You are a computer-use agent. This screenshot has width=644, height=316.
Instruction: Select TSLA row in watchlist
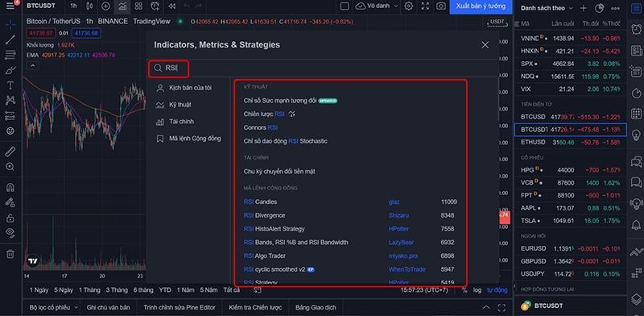tap(571, 221)
